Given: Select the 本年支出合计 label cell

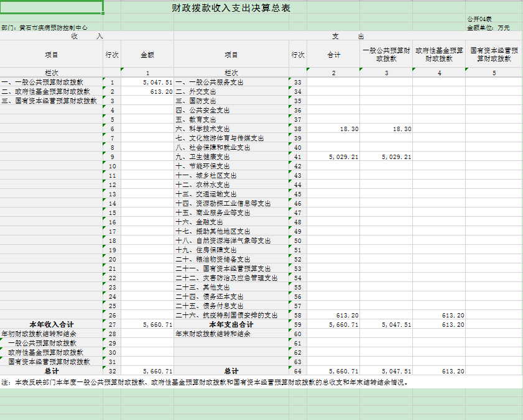Looking at the screenshot, I should pos(231,324).
